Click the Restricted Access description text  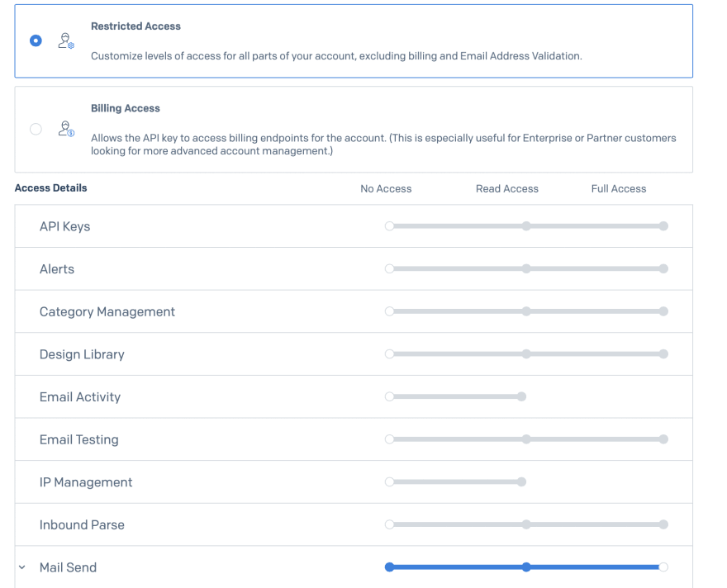(336, 56)
